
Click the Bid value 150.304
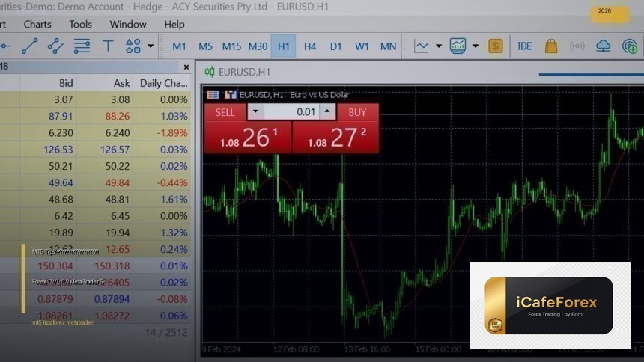coord(55,266)
